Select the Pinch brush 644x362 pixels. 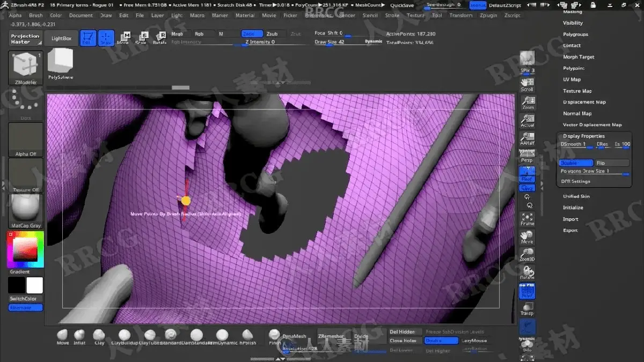coord(274,337)
